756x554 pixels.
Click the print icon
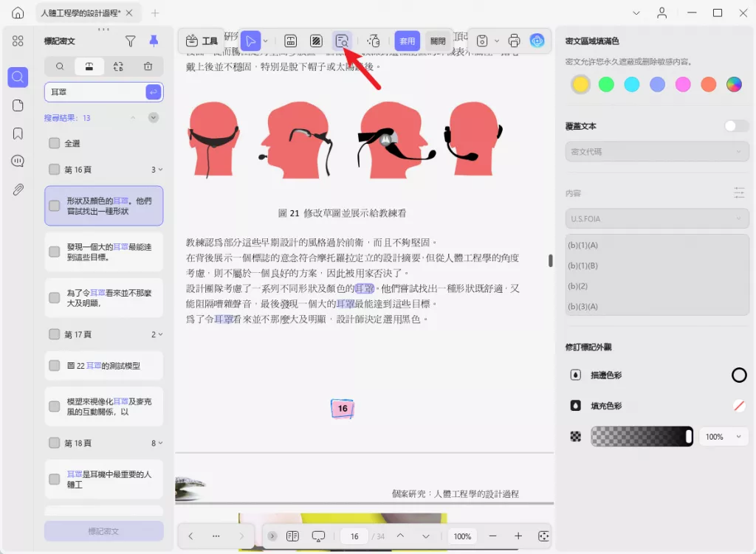point(514,41)
